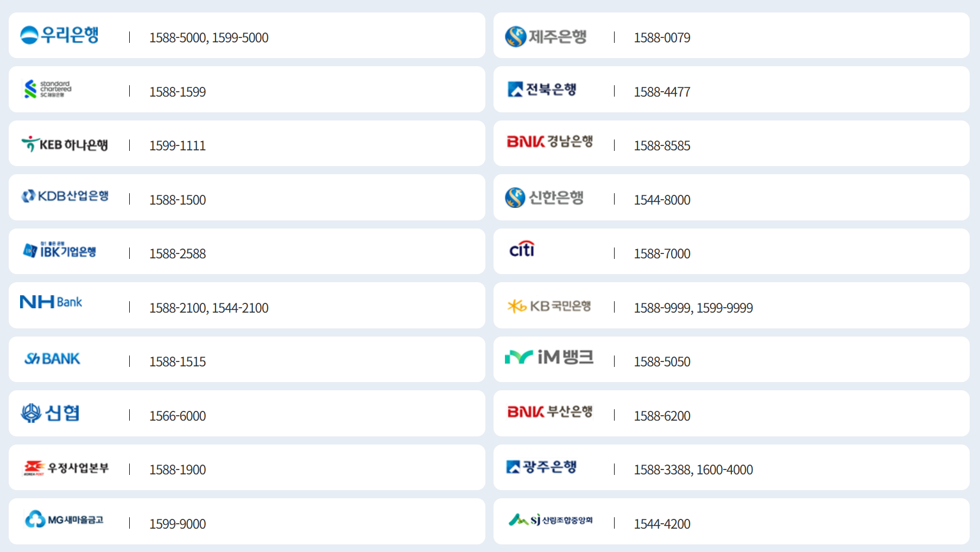Select the phone number 1588-1599

coord(178,92)
